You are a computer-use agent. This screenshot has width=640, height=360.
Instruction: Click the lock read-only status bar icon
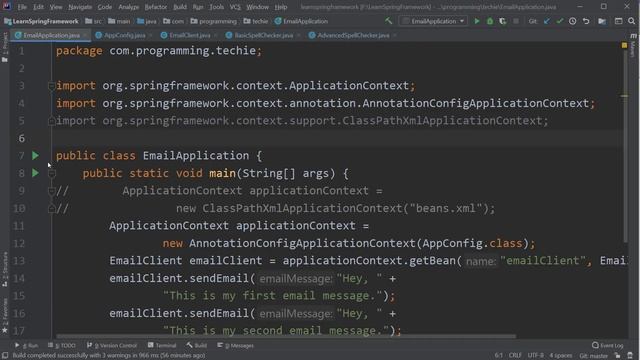click(x=618, y=356)
